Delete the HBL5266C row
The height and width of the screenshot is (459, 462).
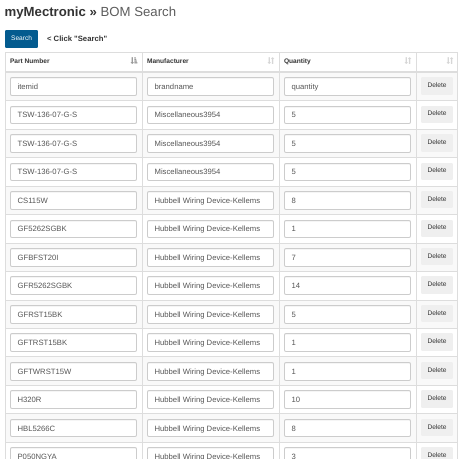437,427
